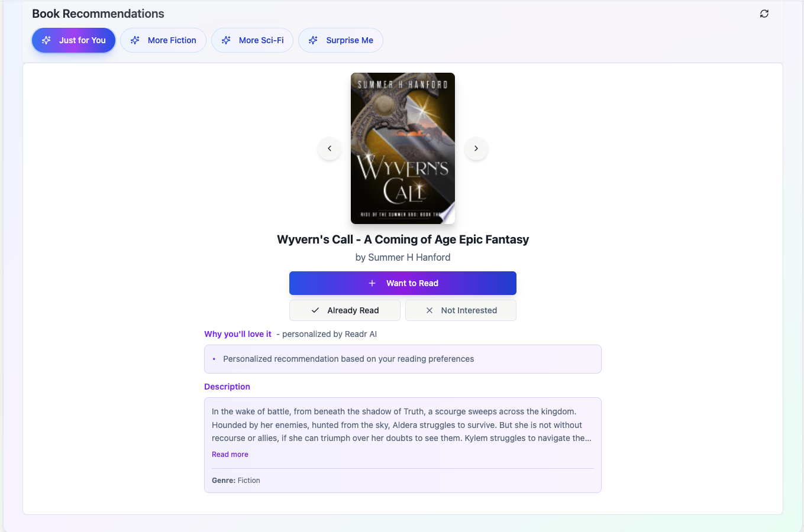Click the book description paragraph
This screenshot has height=532, width=804.
point(402,425)
